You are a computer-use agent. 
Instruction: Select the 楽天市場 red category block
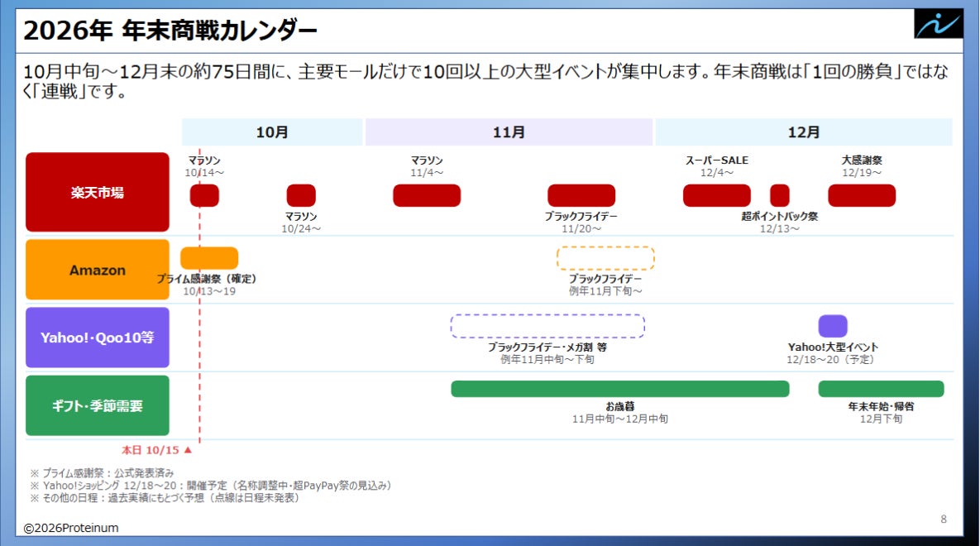click(98, 192)
